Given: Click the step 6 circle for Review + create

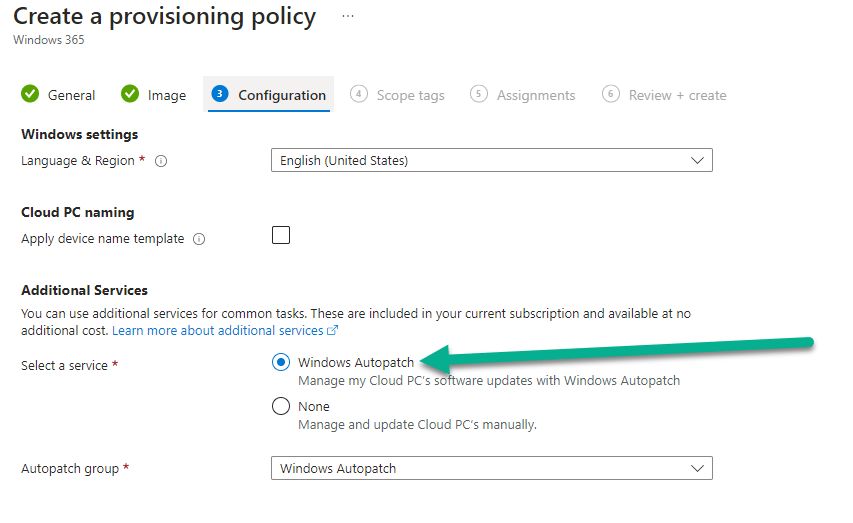Looking at the screenshot, I should [611, 94].
